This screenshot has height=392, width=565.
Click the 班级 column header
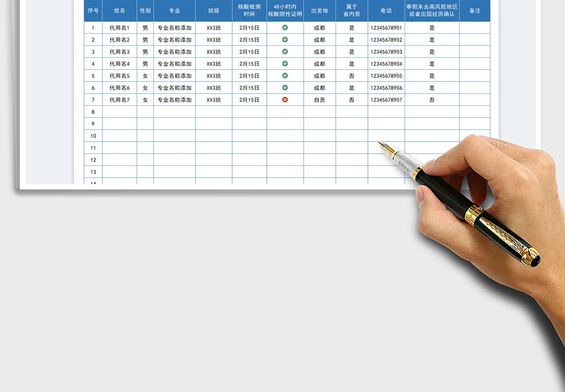coord(213,11)
